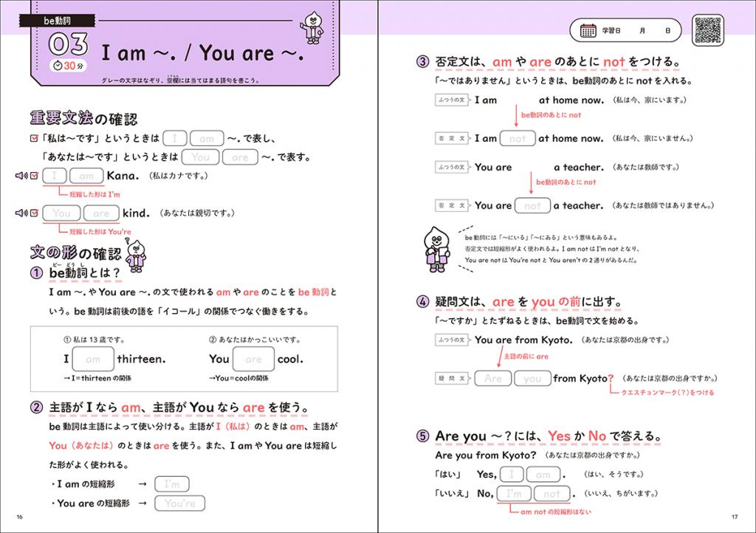Click the red note 'am not の短縮形はない'

point(556,512)
